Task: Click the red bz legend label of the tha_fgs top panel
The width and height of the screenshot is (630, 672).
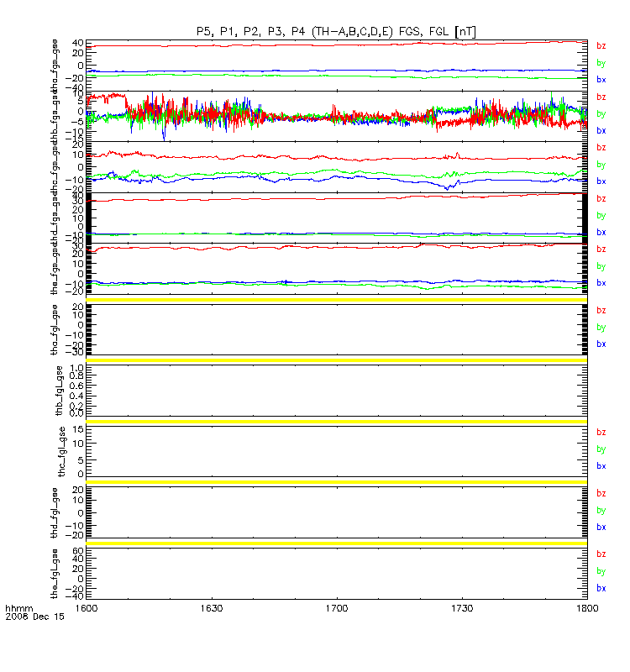Action: [601, 45]
